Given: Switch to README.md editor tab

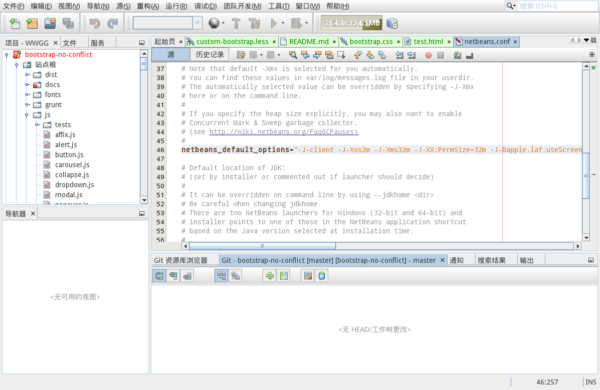Looking at the screenshot, I should pos(309,42).
